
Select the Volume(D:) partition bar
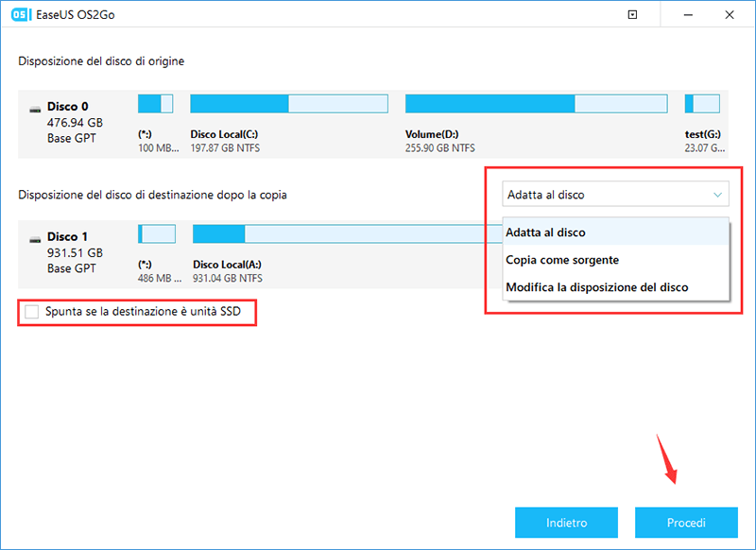tap(536, 104)
